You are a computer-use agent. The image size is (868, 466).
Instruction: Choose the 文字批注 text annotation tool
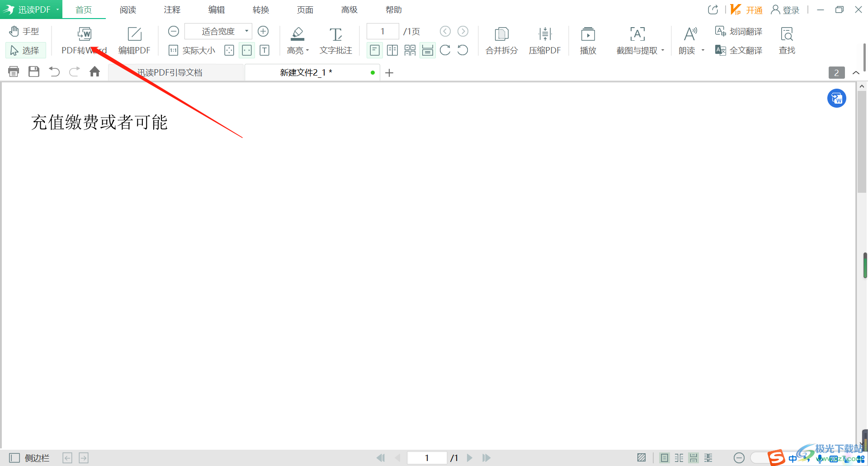coord(335,41)
